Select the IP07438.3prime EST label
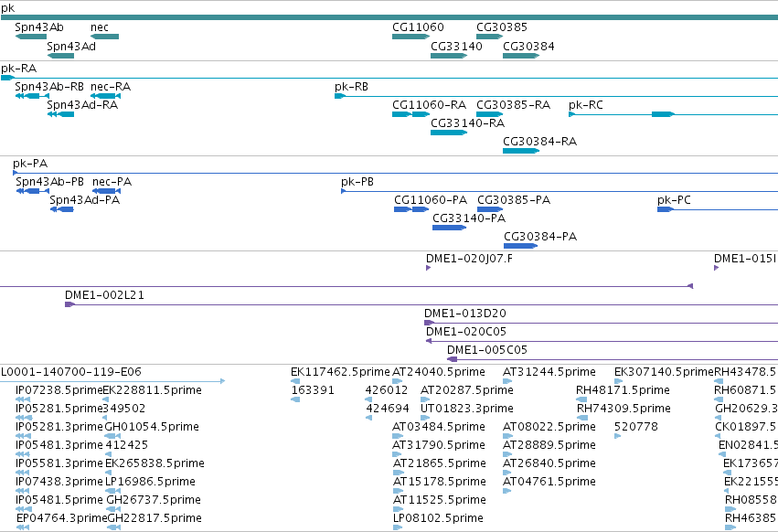Image resolution: width=778 pixels, height=532 pixels. (59, 482)
